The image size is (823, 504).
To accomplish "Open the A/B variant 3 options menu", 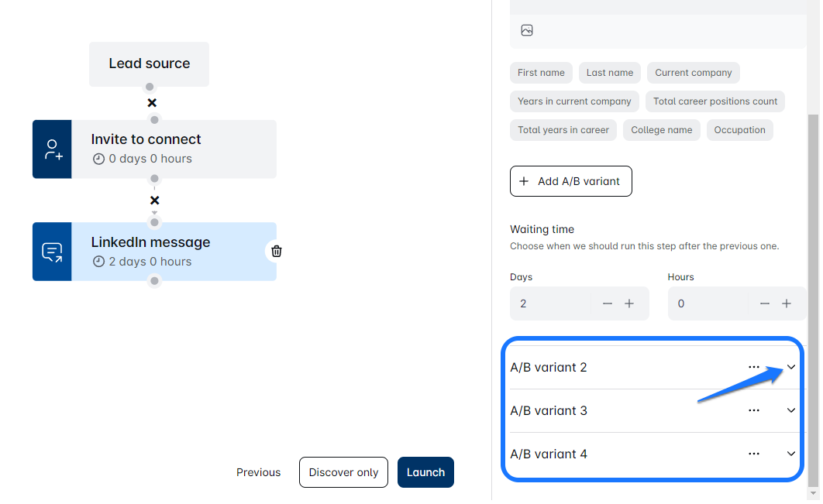I will coord(753,410).
